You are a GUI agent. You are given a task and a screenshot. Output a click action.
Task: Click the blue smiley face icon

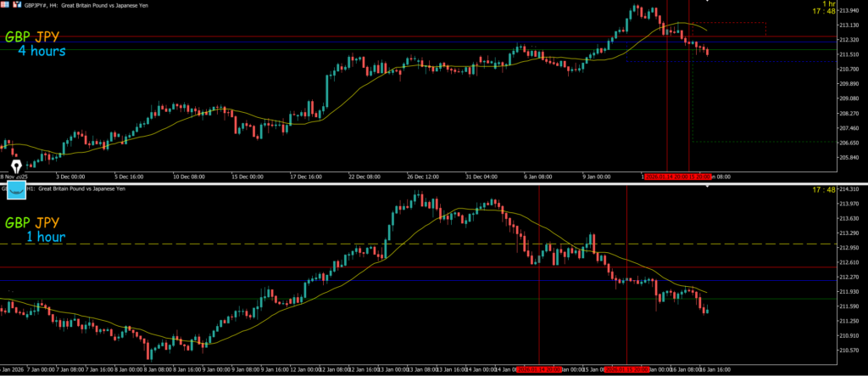(x=16, y=190)
